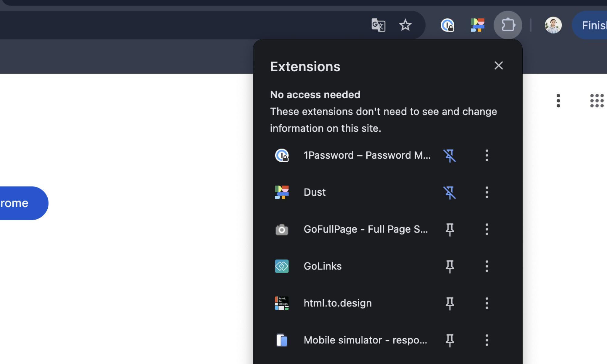This screenshot has height=364, width=607.
Task: Open more options for 1Password extension
Action: (x=487, y=155)
